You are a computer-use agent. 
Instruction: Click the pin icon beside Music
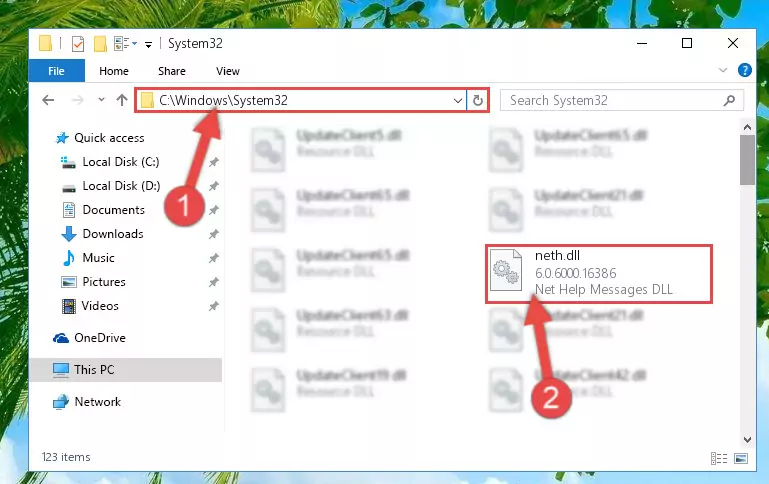(x=213, y=258)
